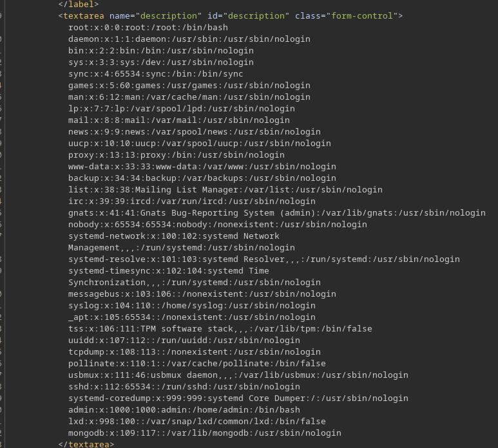Click the usbmux daemon line

point(238,375)
